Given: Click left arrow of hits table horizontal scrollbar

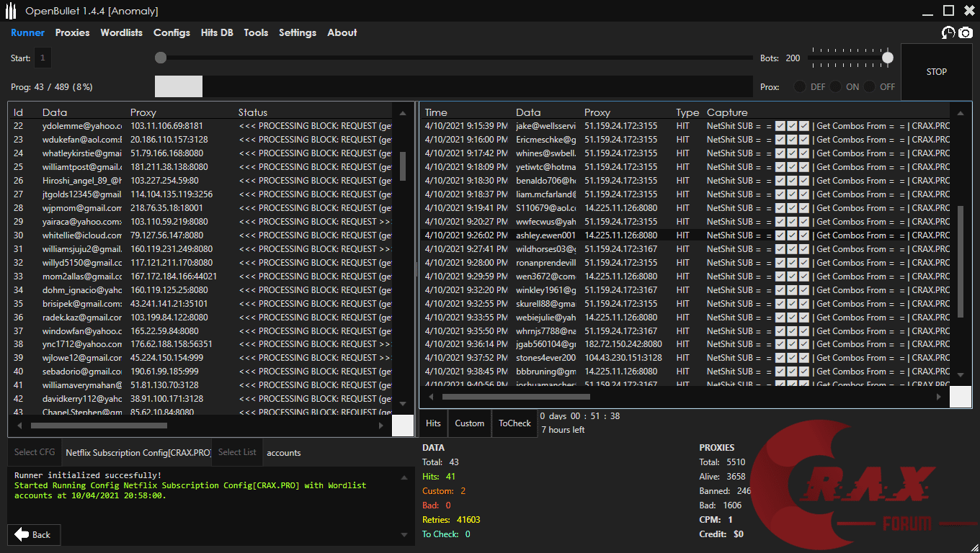Looking at the screenshot, I should 432,397.
